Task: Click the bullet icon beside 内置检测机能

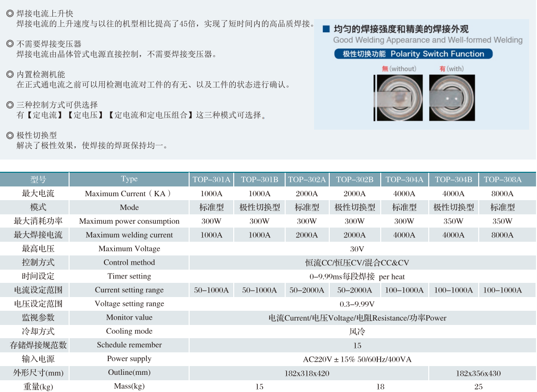Action: [x=10, y=74]
